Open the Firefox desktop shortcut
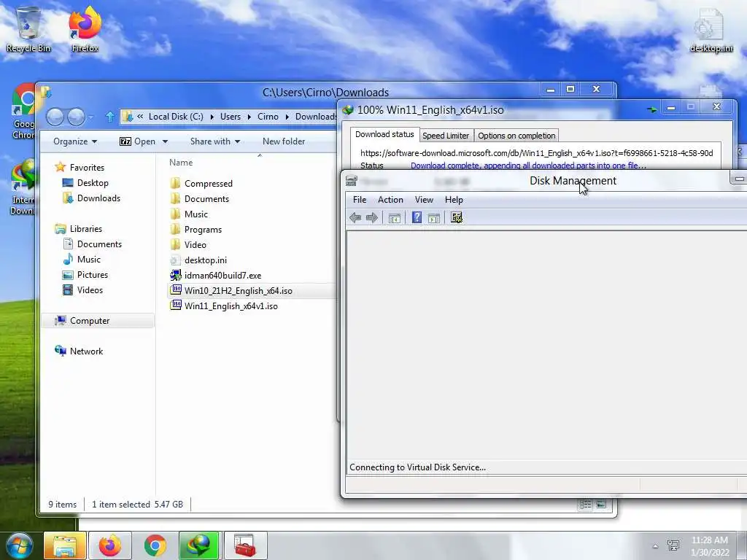The height and width of the screenshot is (560, 747). pos(85,29)
